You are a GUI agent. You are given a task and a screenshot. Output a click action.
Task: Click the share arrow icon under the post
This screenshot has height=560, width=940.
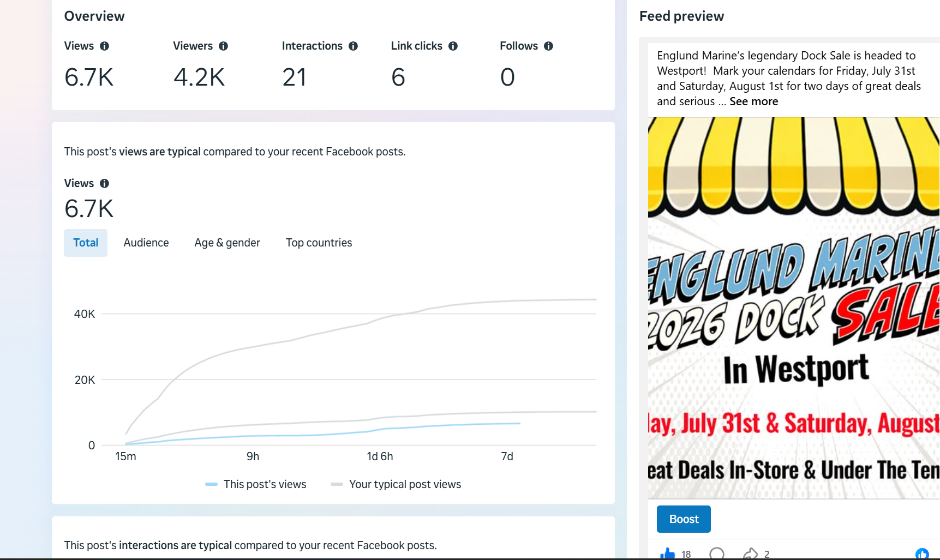point(751,554)
